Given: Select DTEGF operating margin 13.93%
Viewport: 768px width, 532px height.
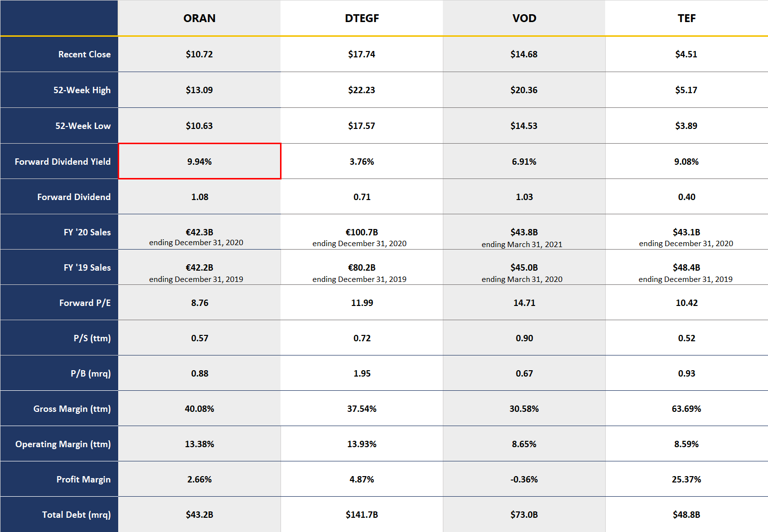Looking at the screenshot, I should coord(362,444).
